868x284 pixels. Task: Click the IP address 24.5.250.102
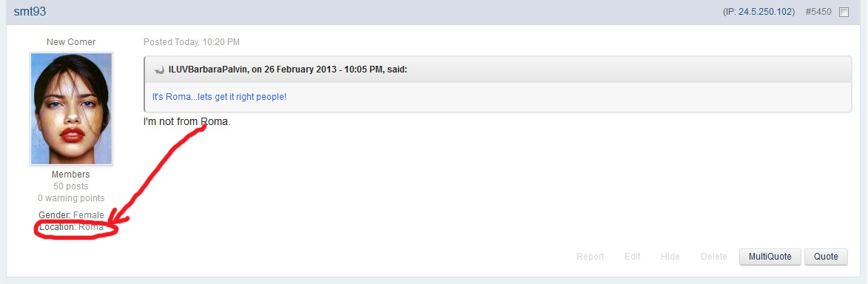click(766, 12)
